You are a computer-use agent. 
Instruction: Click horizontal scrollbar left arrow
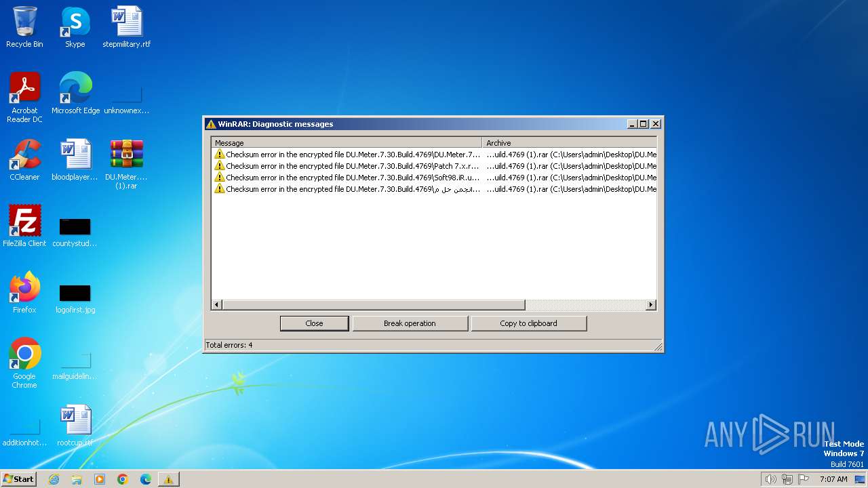coord(217,305)
